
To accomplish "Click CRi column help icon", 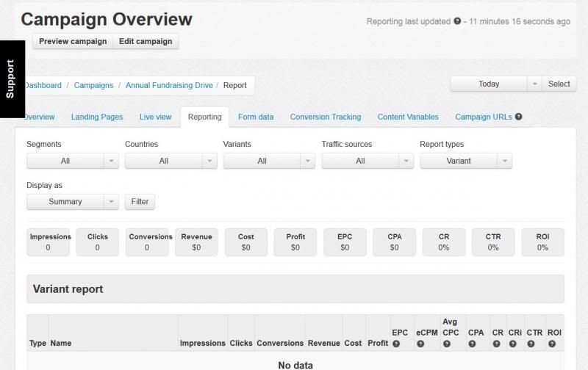I will click(x=512, y=344).
